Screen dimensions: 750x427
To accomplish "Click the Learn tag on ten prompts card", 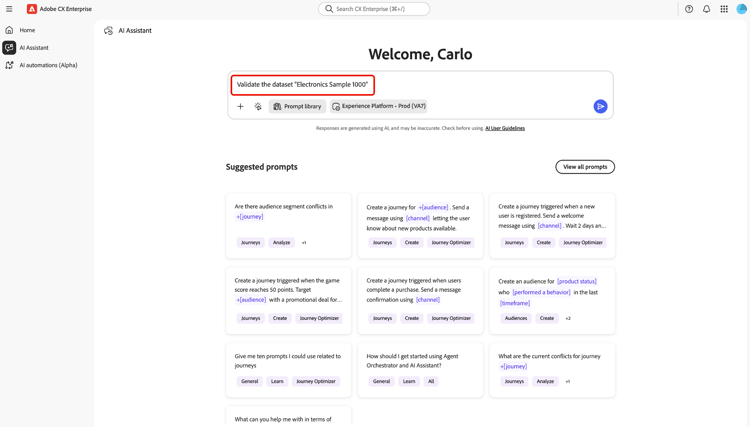I will (x=277, y=381).
